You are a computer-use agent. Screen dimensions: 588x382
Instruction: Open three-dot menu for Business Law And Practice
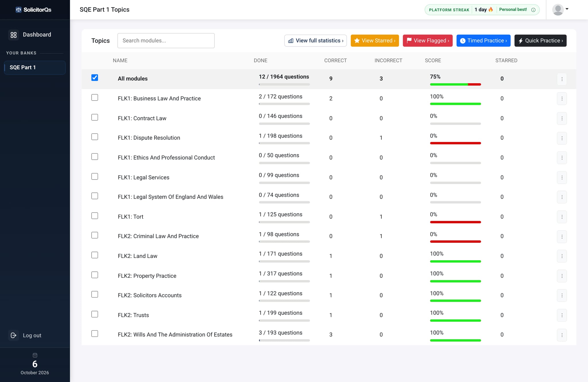click(x=562, y=99)
